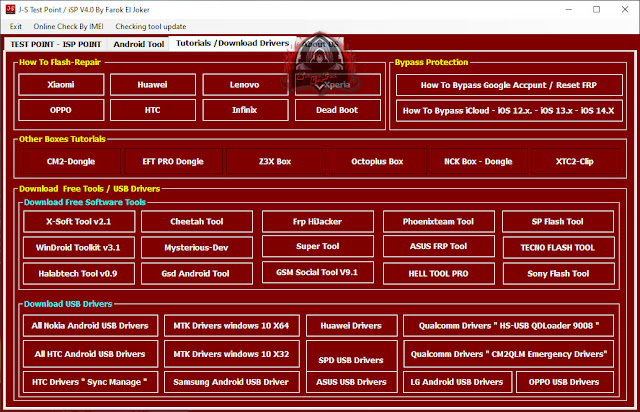The width and height of the screenshot is (640, 412).
Task: Open Xiaomi flash-repair tutorial
Action: (x=61, y=85)
